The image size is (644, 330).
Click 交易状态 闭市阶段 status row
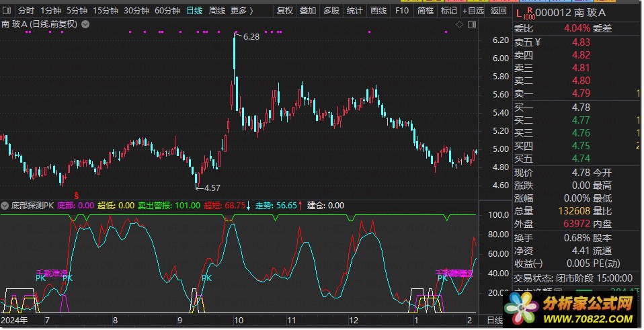[x=573, y=278]
